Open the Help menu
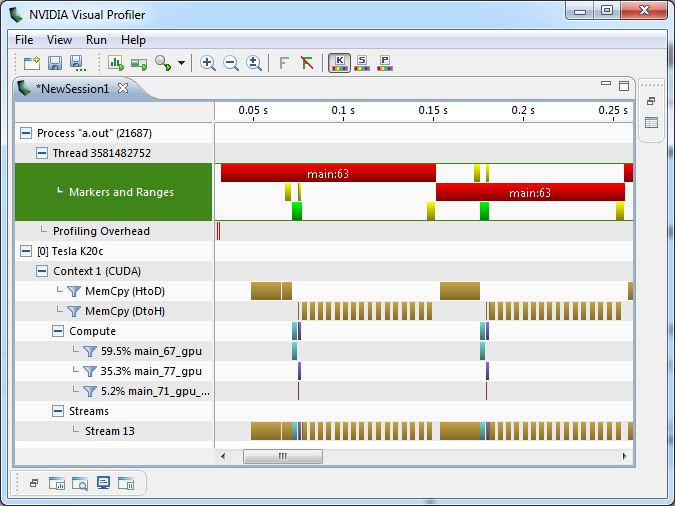 click(x=133, y=40)
